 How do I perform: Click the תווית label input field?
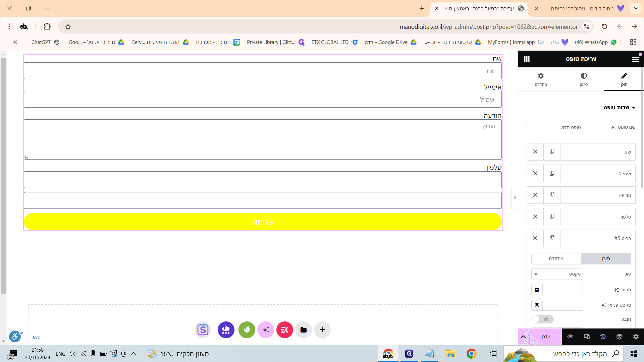pos(562,290)
